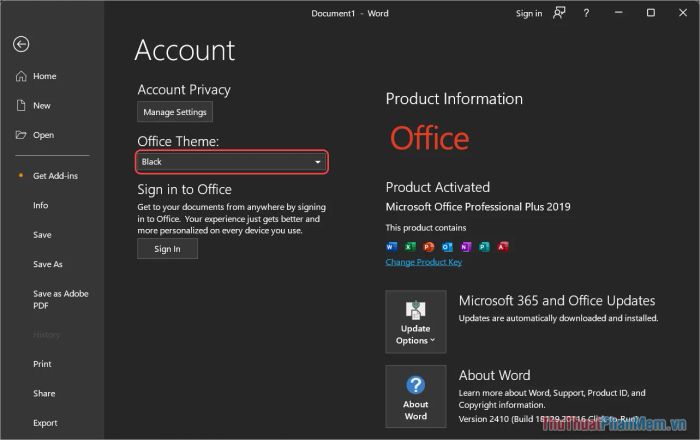Open the Print page
The height and width of the screenshot is (440, 700).
[42, 364]
